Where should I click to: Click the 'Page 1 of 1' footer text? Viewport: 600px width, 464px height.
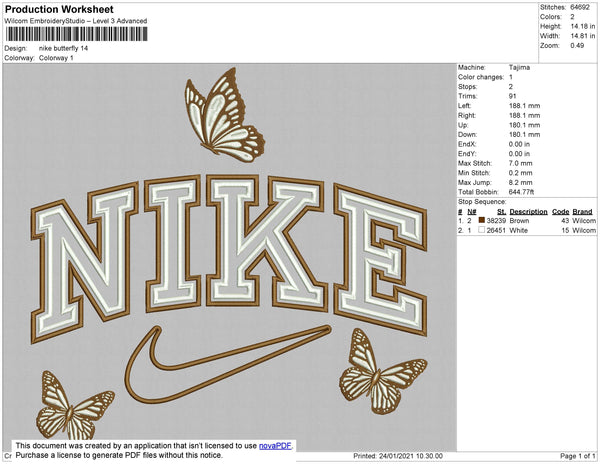tap(578, 456)
